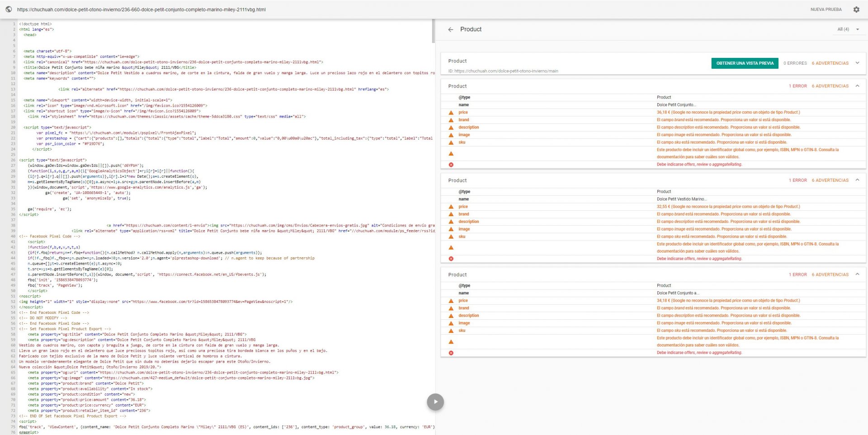Click OBTENER UNA VISTA PREVIA button
This screenshot has width=868, height=435.
point(745,63)
